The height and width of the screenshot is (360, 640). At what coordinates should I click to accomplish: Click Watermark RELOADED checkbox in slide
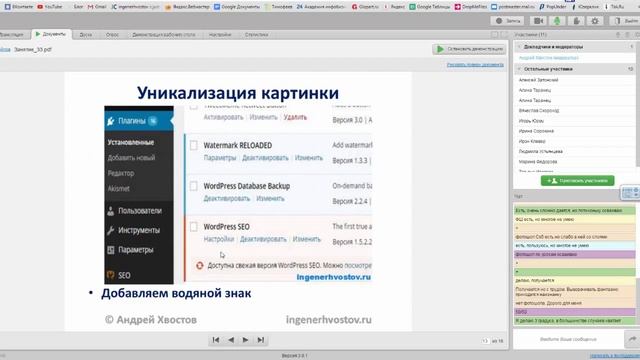click(x=194, y=145)
